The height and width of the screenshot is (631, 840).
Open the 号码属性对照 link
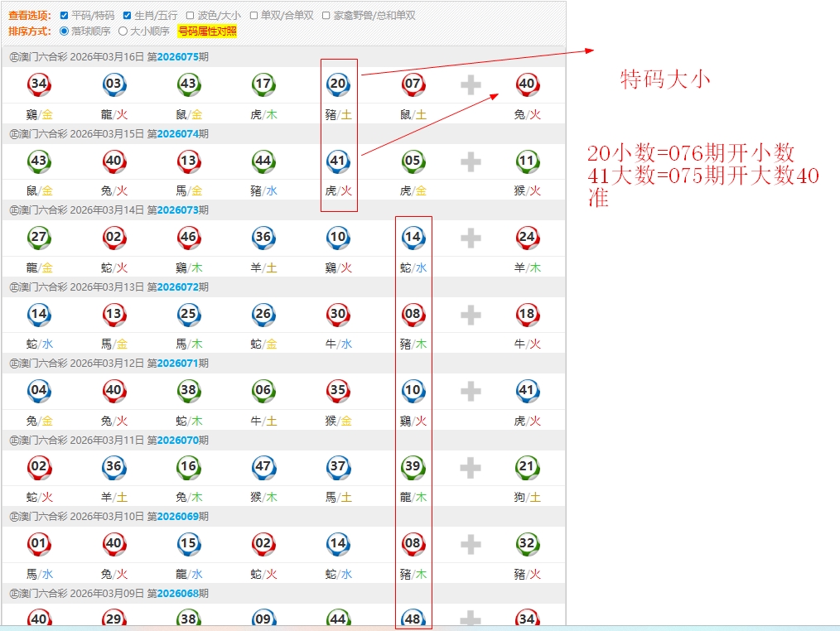pyautogui.click(x=207, y=31)
